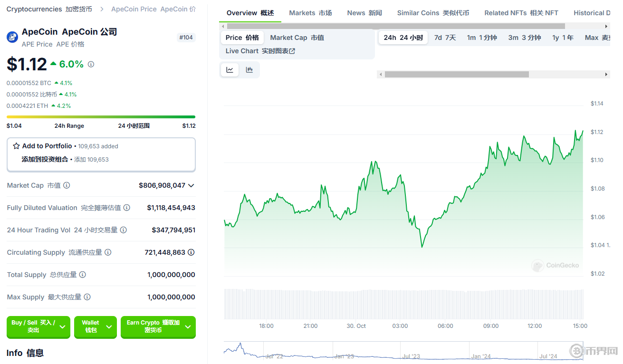Open Similar Coins tab
The width and height of the screenshot is (623, 364).
point(433,13)
